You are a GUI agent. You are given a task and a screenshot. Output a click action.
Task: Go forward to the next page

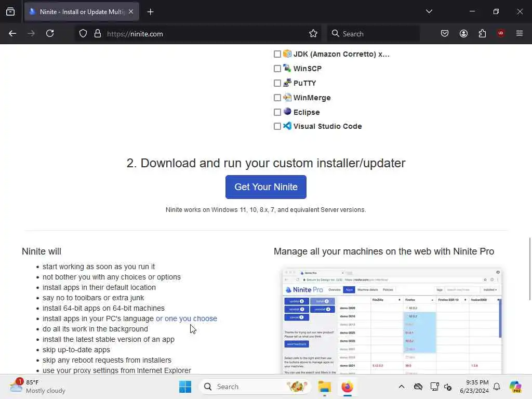(x=31, y=34)
